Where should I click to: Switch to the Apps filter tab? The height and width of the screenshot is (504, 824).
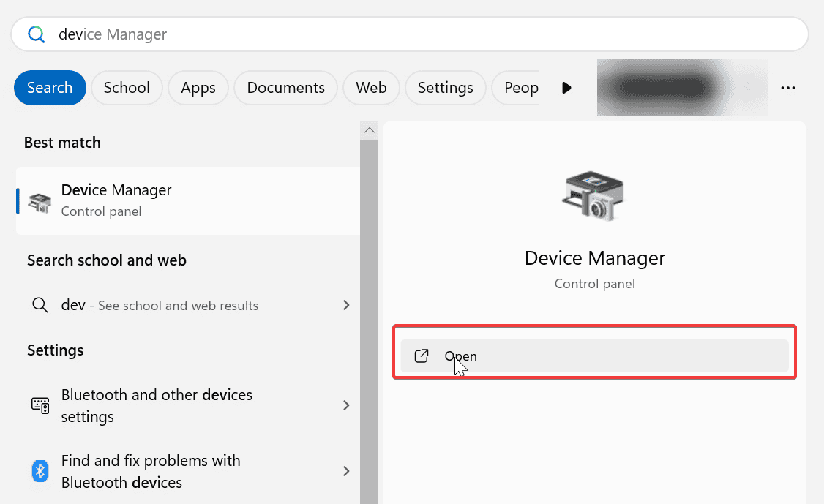[x=198, y=87]
